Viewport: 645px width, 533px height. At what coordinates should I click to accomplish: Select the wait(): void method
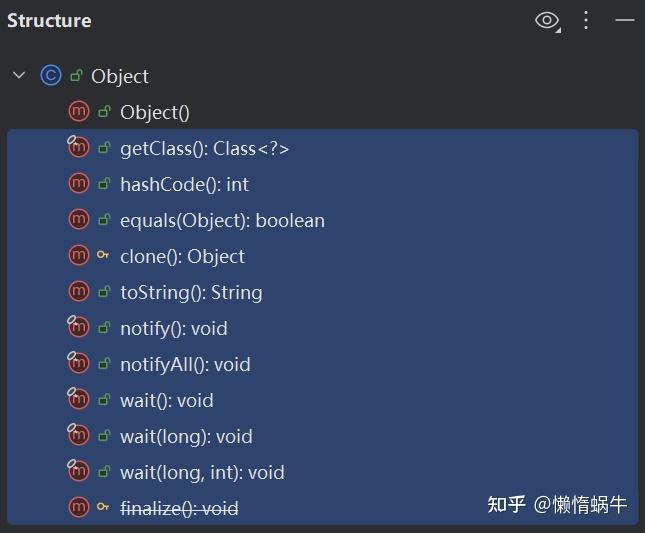pyautogui.click(x=167, y=400)
